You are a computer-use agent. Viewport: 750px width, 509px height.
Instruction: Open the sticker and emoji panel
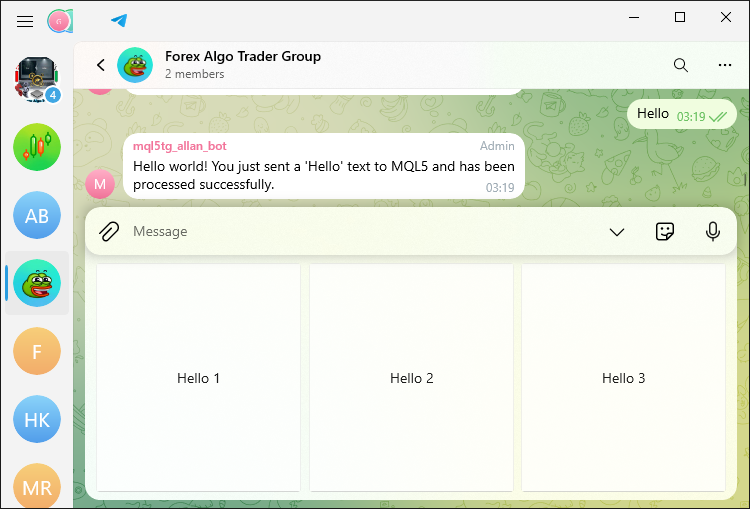(x=664, y=232)
